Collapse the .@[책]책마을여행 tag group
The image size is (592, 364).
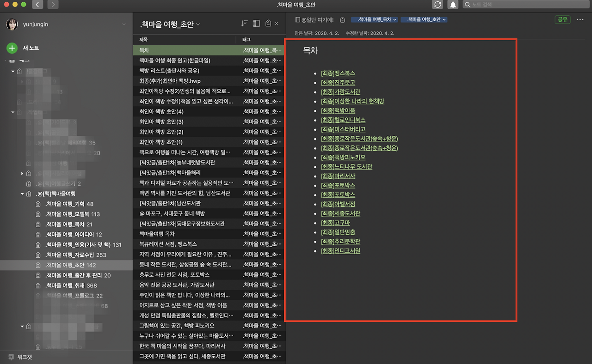(22, 194)
